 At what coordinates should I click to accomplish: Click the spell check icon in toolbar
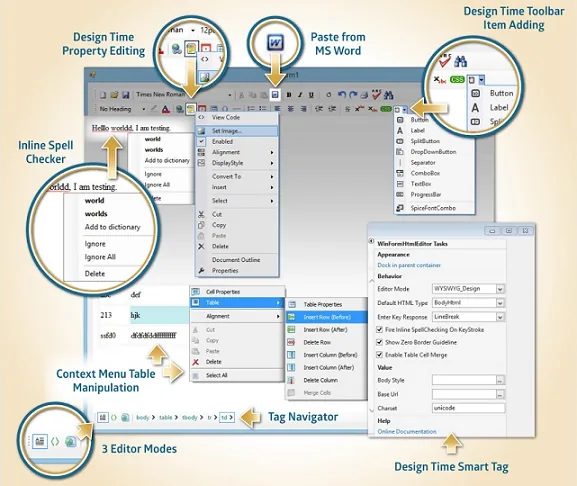(376, 95)
